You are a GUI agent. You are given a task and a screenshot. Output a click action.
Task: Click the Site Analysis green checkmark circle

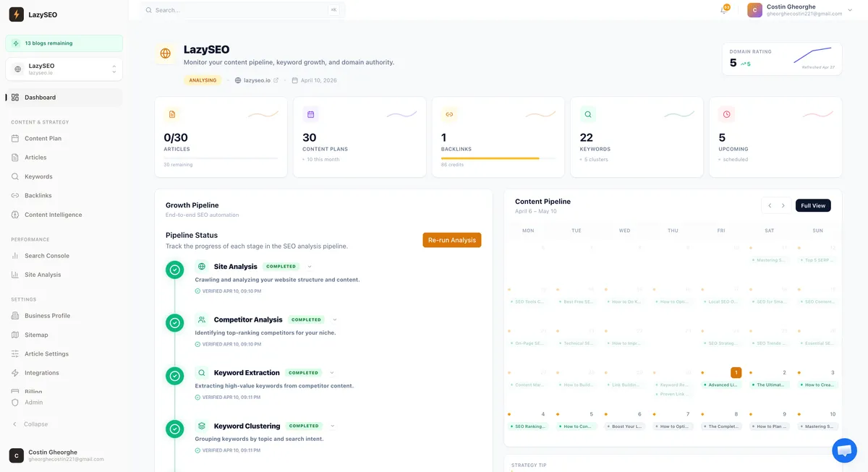point(174,270)
